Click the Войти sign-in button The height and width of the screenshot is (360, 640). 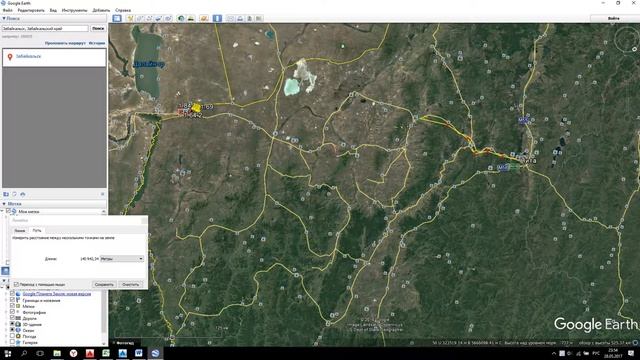pyautogui.click(x=613, y=18)
